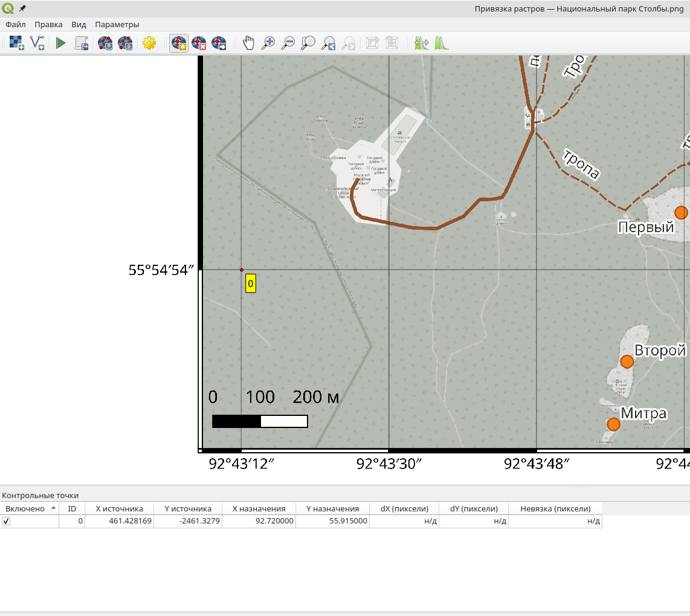The image size is (690, 616).
Task: Generate GDAL script from toolbar
Action: (81, 43)
